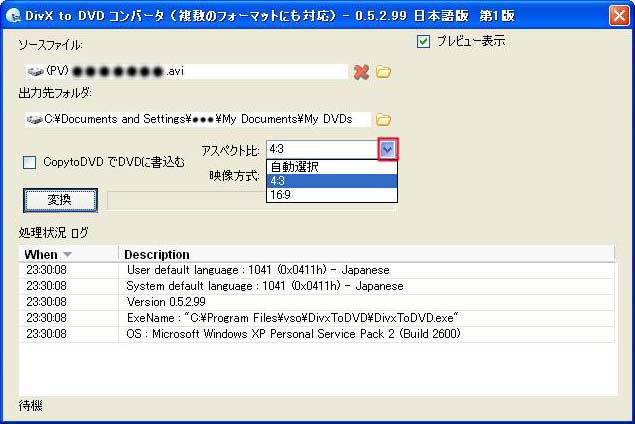The image size is (635, 424).
Task: Sort log by When column header
Action: [68, 254]
